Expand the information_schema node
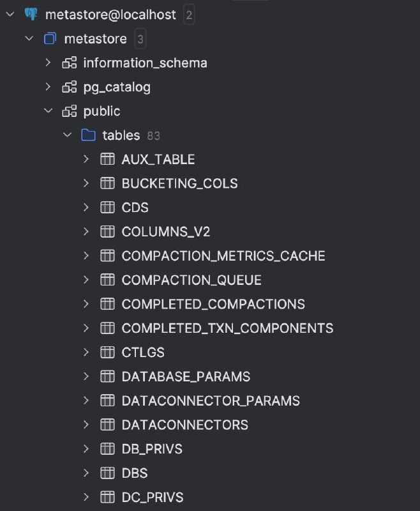The image size is (420, 511). click(x=48, y=63)
